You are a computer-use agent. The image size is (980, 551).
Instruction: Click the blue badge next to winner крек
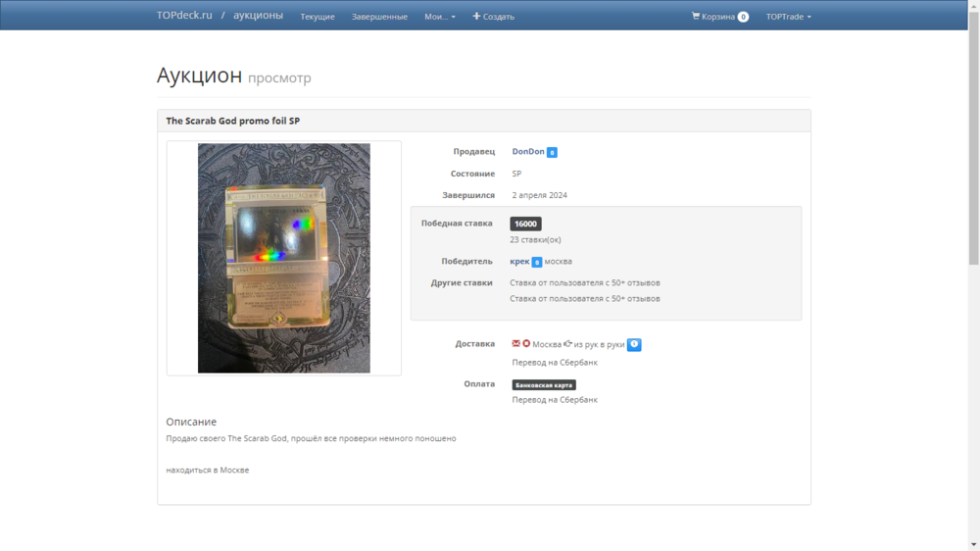(537, 262)
